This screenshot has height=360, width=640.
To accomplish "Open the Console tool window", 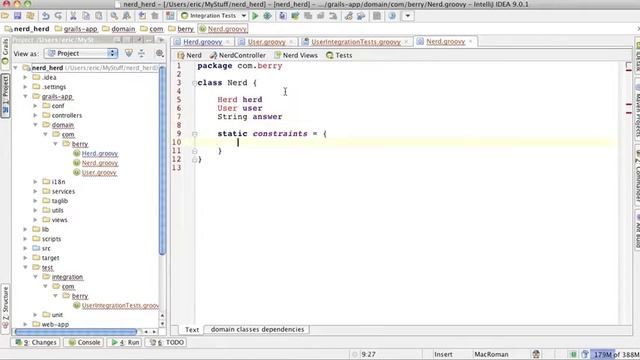I will [x=84, y=342].
